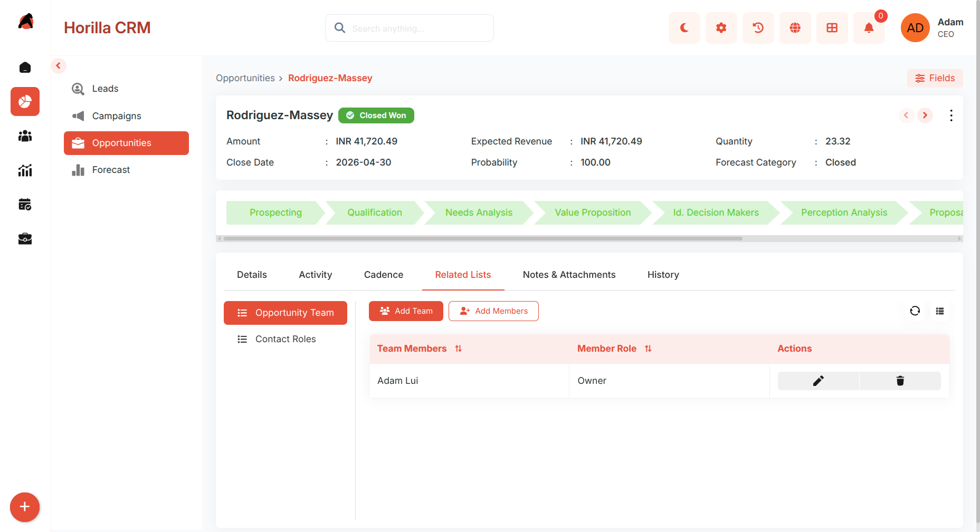Open Adam CEO profile avatar
The width and height of the screenshot is (980, 532).
click(915, 28)
